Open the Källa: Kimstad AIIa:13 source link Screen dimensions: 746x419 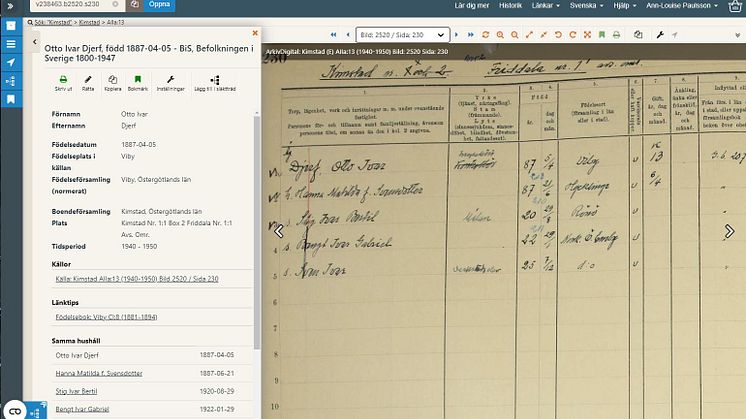[x=137, y=279]
